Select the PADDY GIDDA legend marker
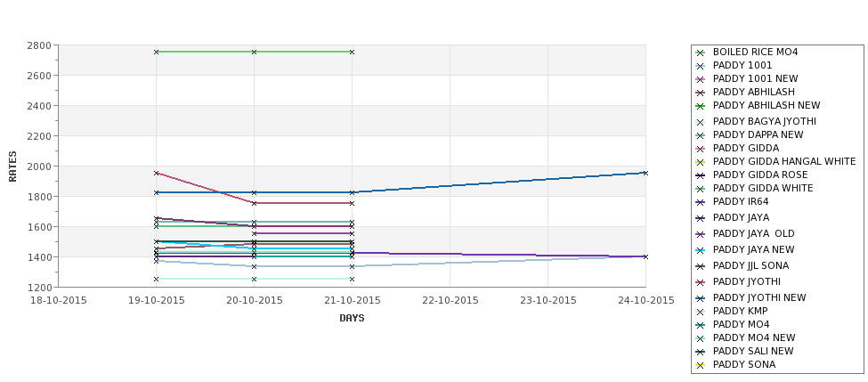Screen dimensions: 868x382 700,149
